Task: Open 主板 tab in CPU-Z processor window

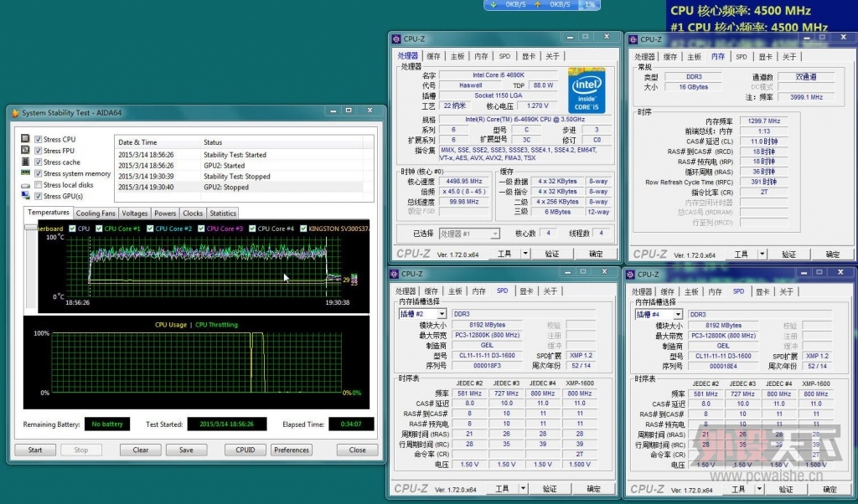Action: point(457,56)
